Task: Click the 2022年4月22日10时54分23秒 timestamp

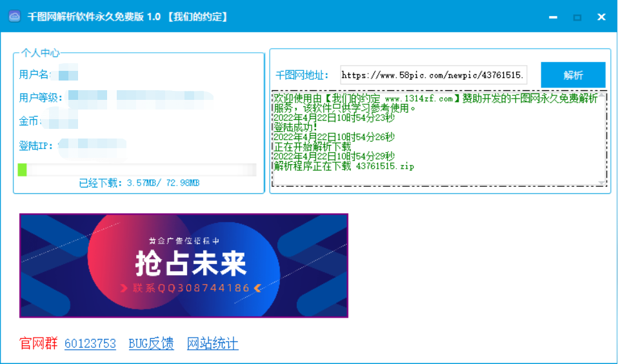Action: pyautogui.click(x=334, y=118)
